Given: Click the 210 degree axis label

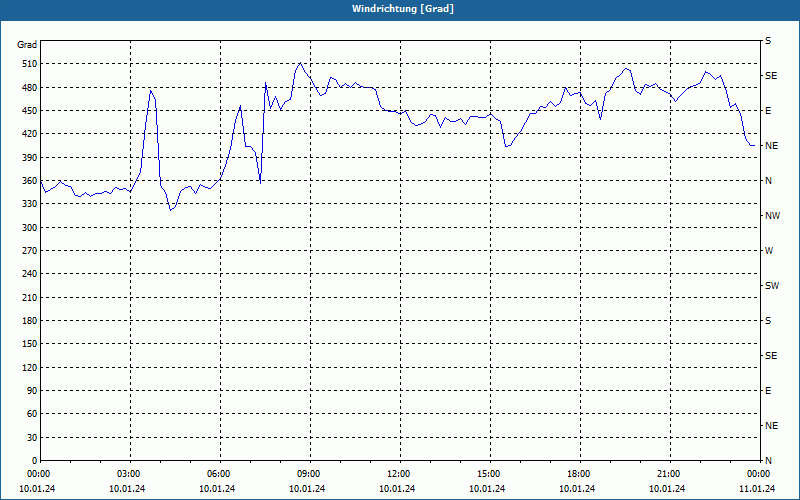Looking at the screenshot, I should click(30, 297).
